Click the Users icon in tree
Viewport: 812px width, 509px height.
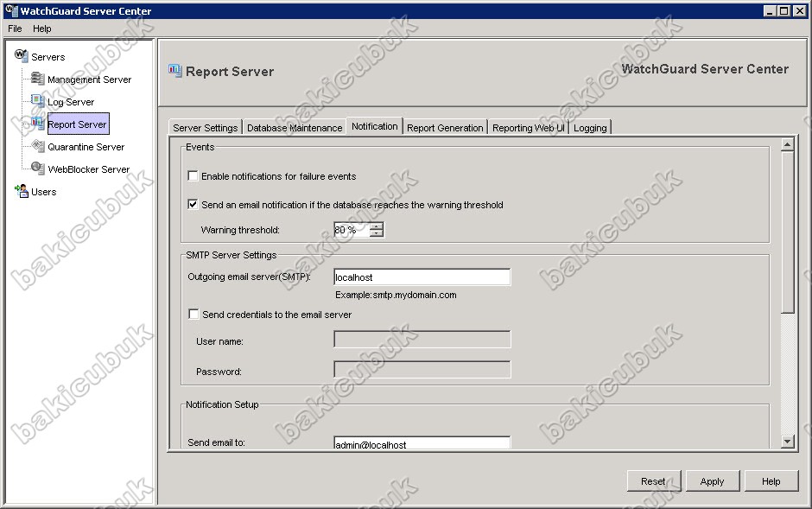pos(22,191)
